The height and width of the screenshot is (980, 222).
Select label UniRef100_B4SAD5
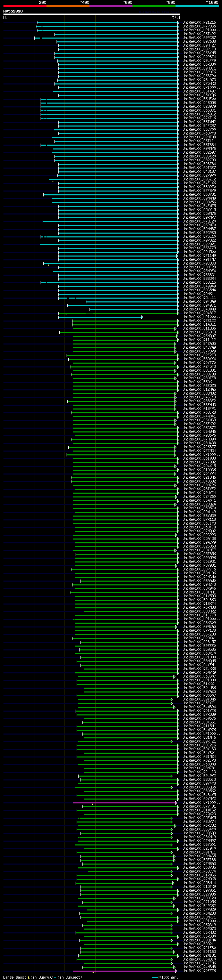199,343
